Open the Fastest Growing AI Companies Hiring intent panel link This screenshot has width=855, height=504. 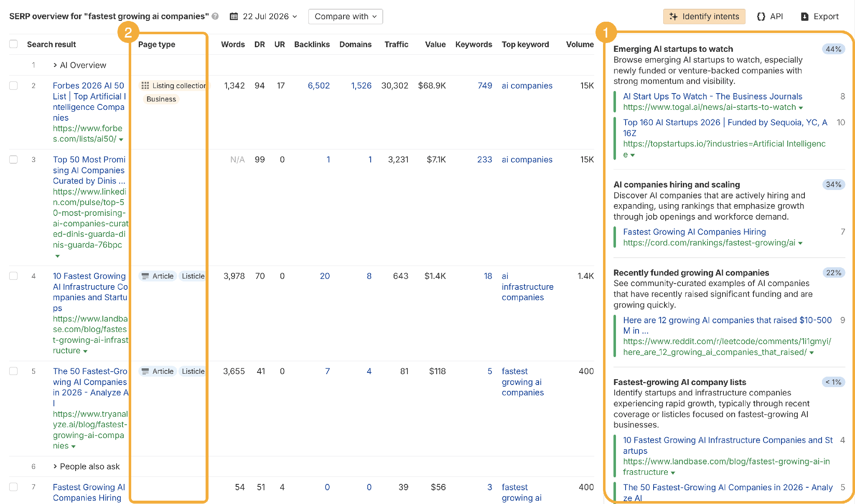(694, 232)
